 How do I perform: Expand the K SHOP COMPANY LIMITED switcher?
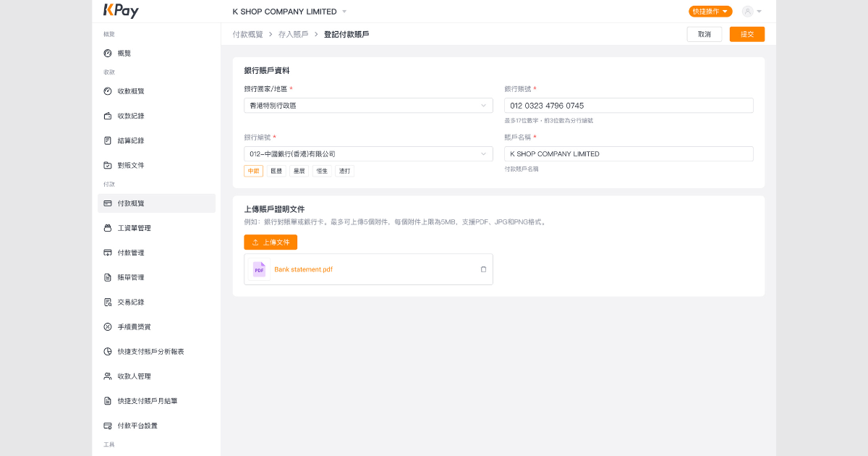(289, 12)
